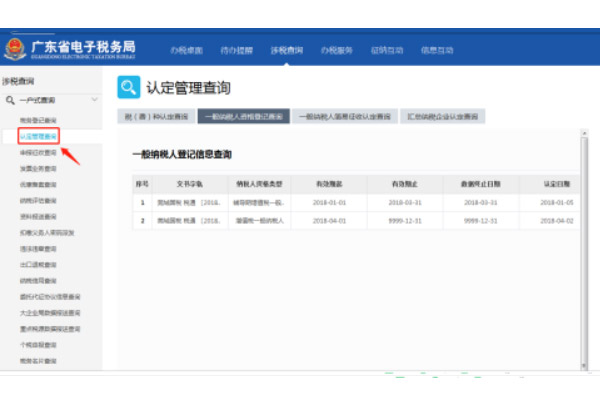Click the scrollbar down arrow
Image resolution: width=600 pixels, height=407 pixels.
584,366
